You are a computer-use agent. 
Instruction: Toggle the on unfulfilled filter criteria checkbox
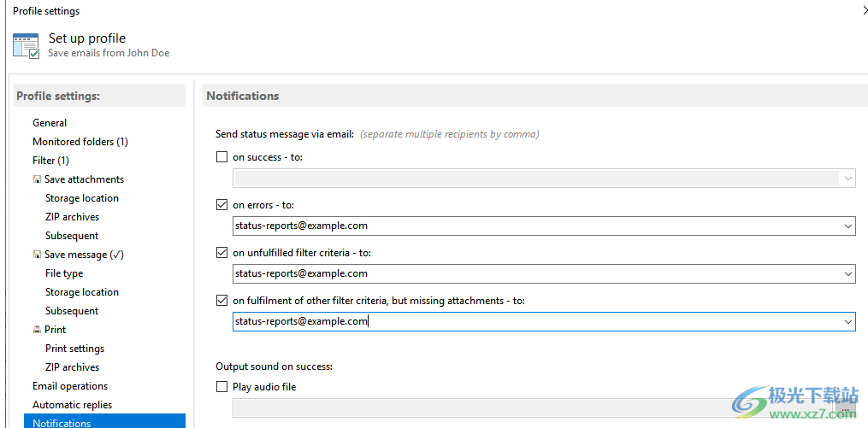222,253
